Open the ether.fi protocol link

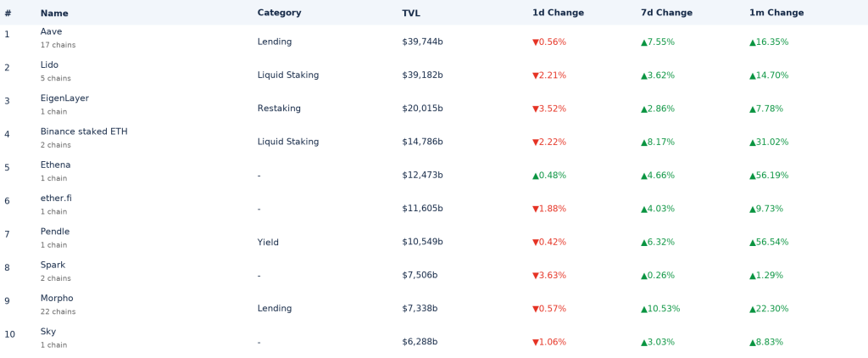56,198
